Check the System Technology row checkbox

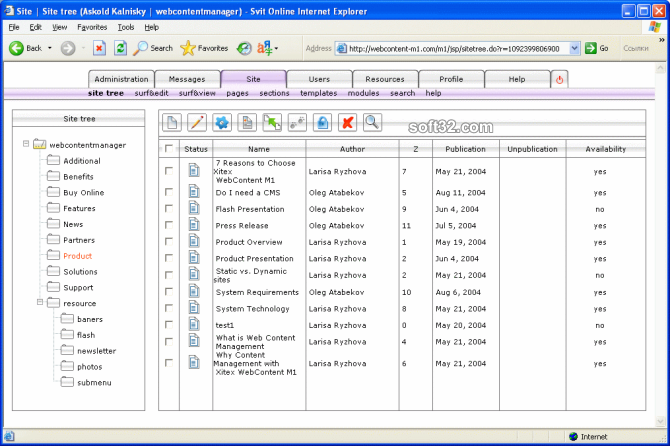(x=169, y=308)
